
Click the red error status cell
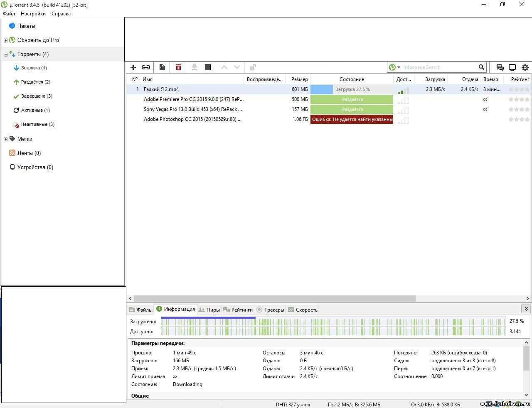tap(352, 119)
